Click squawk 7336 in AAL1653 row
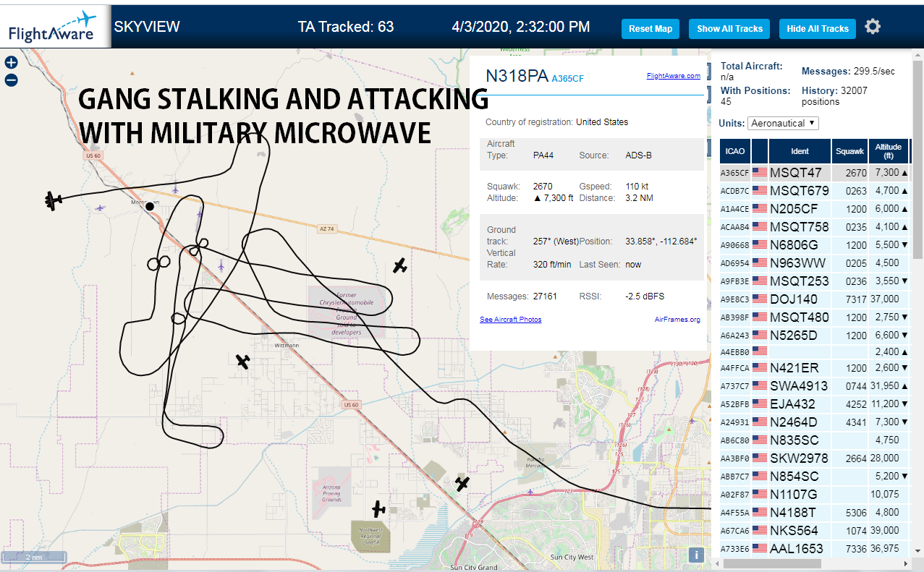This screenshot has height=572, width=924. [856, 549]
